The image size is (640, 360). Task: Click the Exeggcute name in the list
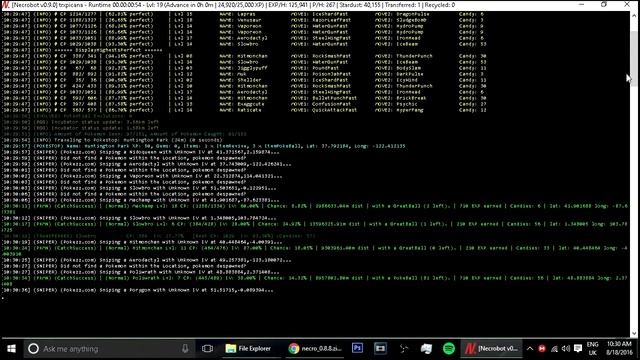[x=250, y=104]
